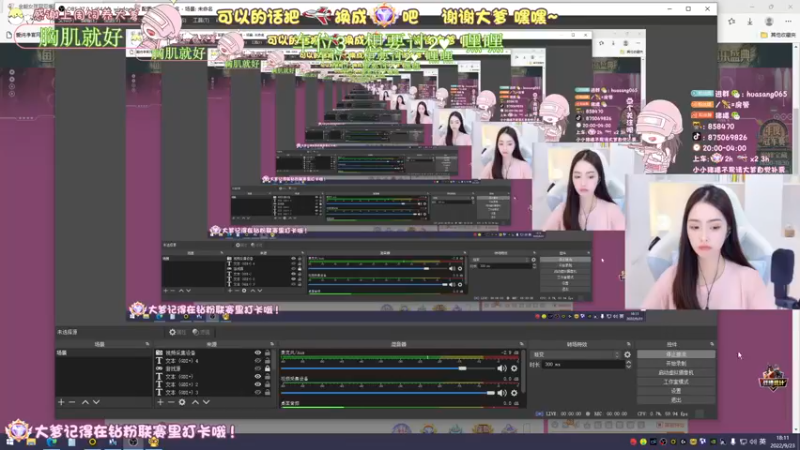Open transition properties gear beside 淡变

click(628, 355)
